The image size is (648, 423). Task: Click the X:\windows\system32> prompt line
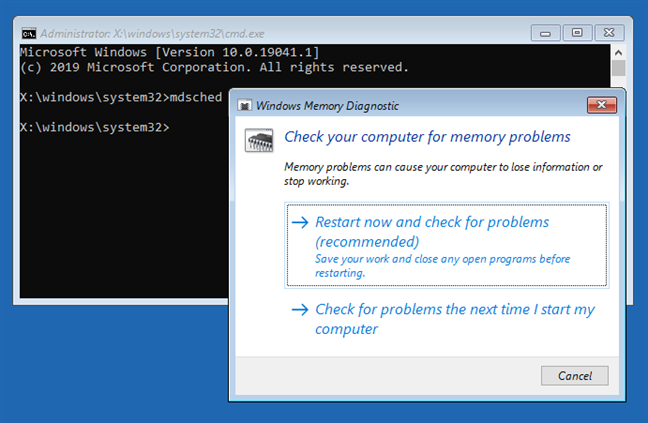95,127
